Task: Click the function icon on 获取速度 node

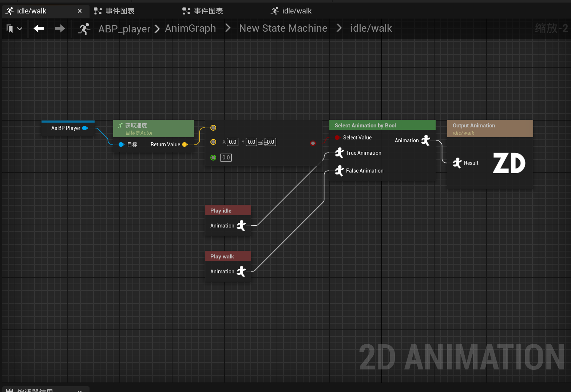Action: point(120,126)
